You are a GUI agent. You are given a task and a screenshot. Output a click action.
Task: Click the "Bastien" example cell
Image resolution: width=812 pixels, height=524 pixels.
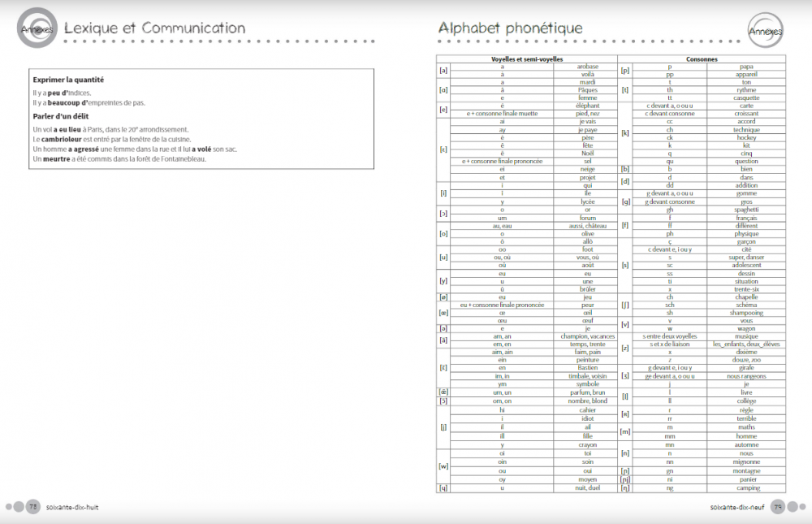pyautogui.click(x=587, y=367)
